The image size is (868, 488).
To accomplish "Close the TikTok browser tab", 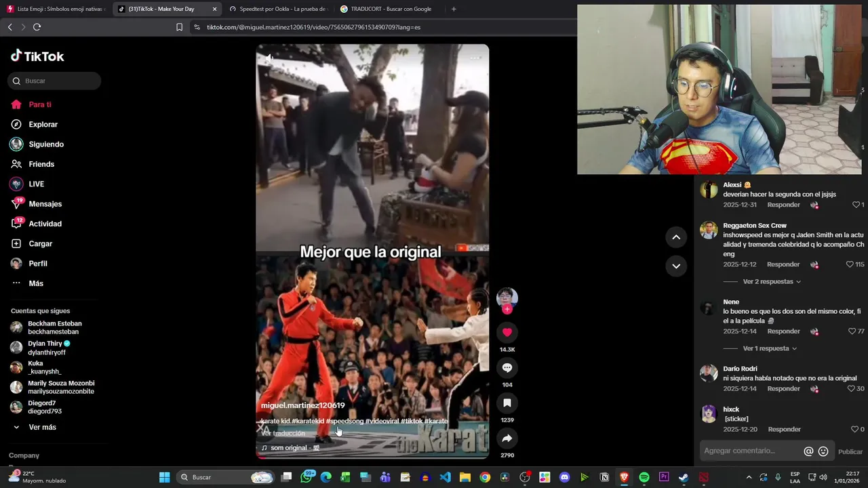I will coord(214,9).
